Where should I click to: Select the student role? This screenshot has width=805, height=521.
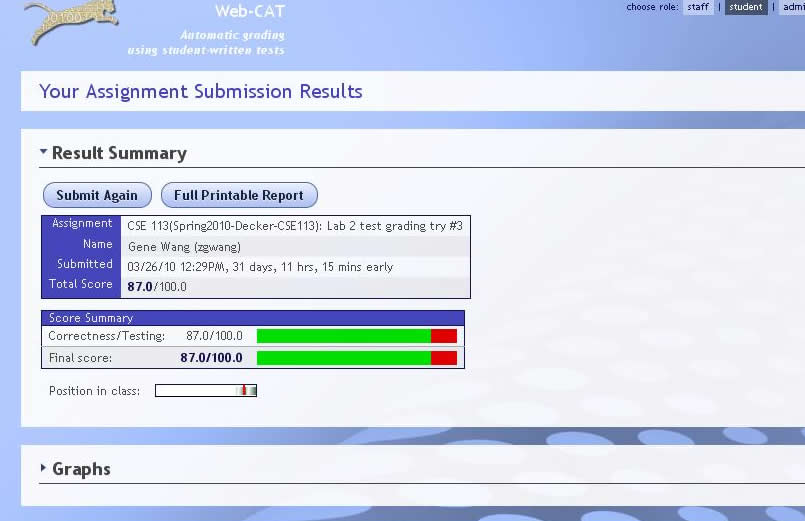pos(746,7)
